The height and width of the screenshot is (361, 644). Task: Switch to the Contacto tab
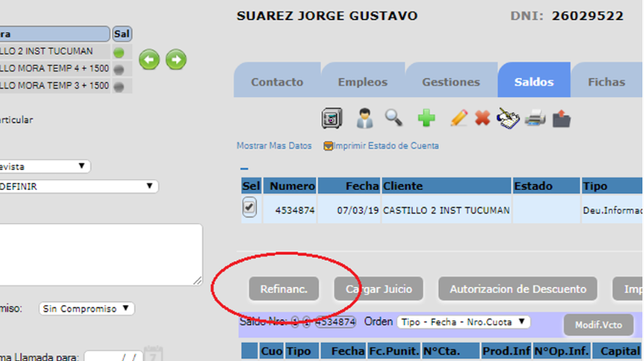coord(277,82)
